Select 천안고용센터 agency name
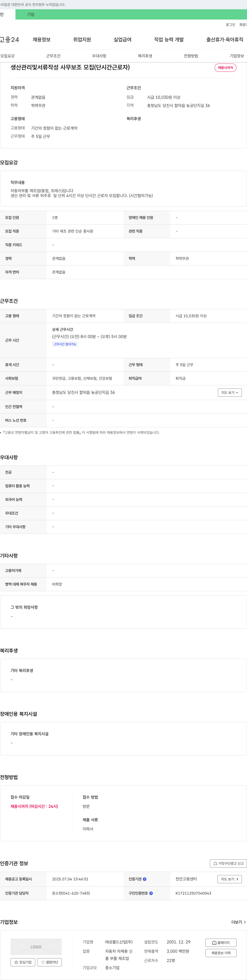The width and height of the screenshot is (247, 980). 186,879
